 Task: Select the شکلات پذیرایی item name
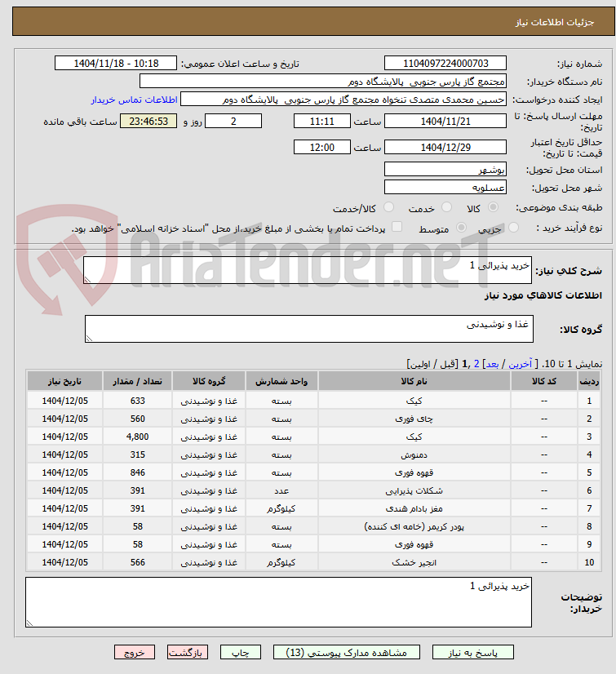[x=414, y=491]
